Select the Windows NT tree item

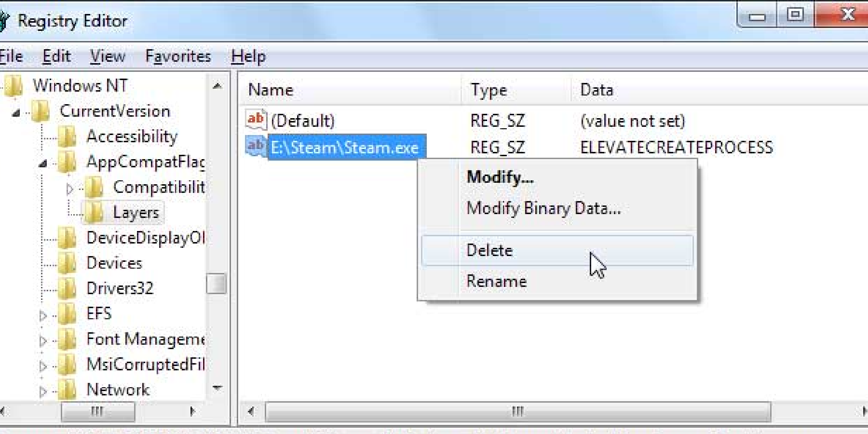tap(80, 86)
